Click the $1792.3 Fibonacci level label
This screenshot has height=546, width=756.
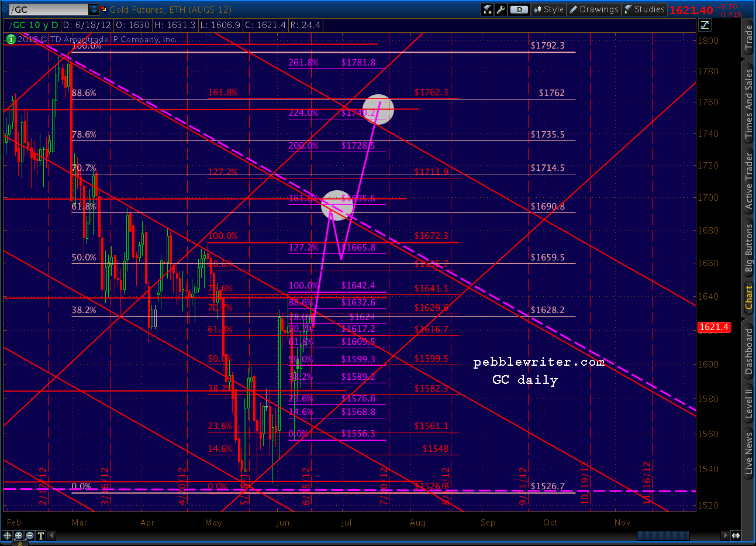click(547, 45)
